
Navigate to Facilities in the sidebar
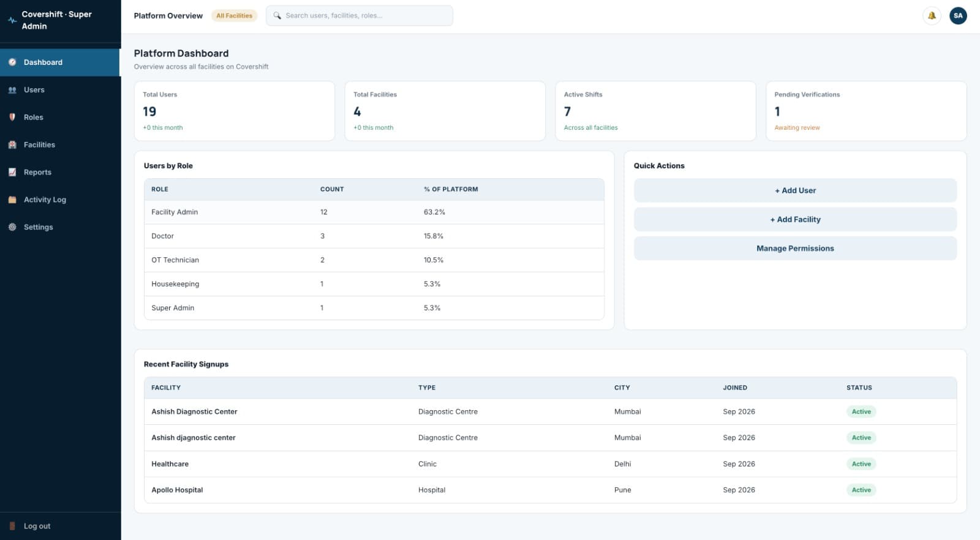click(x=60, y=145)
